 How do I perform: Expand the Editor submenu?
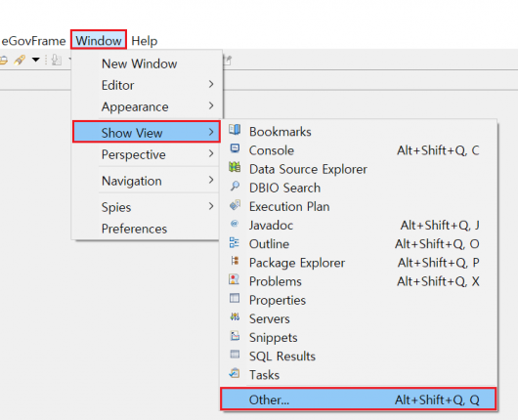(146, 85)
